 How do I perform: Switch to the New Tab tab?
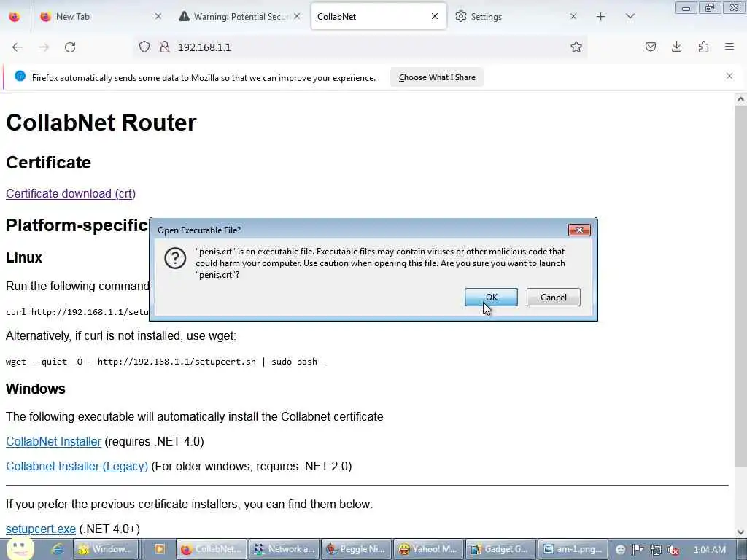(99, 17)
